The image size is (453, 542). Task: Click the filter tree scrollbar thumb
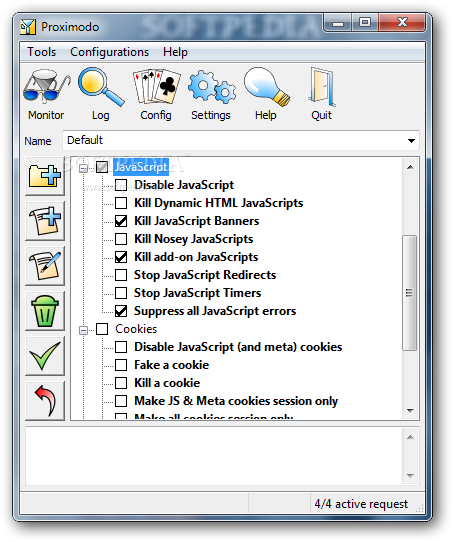(410, 293)
